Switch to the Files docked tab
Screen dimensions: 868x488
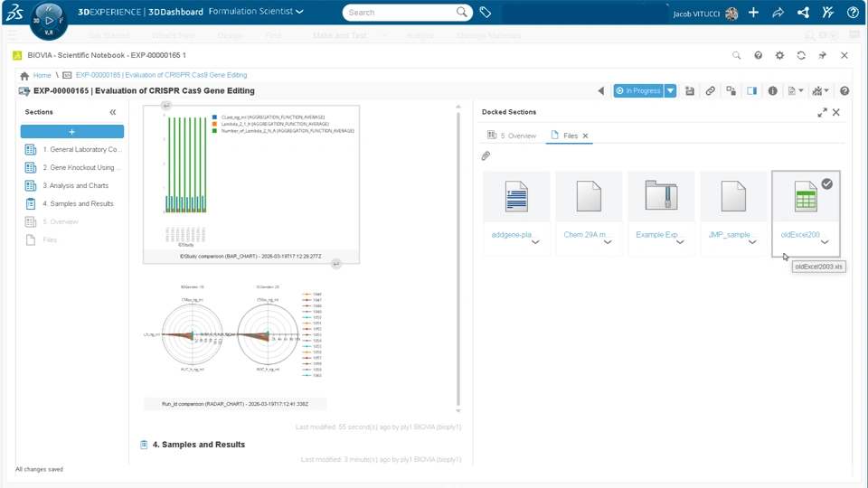point(564,136)
